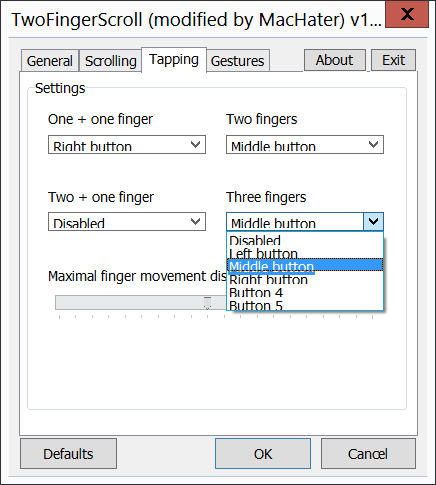The height and width of the screenshot is (485, 436).
Task: Open the Scrolling tab
Action: (110, 61)
